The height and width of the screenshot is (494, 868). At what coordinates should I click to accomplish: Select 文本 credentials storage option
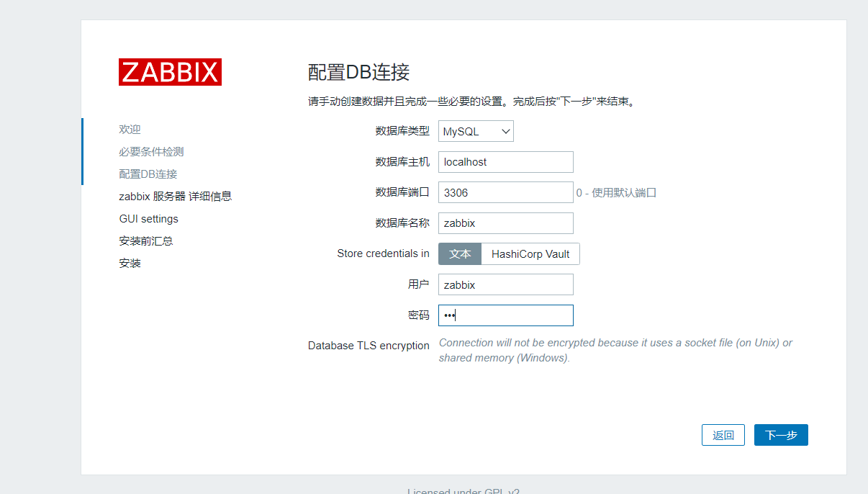[460, 253]
